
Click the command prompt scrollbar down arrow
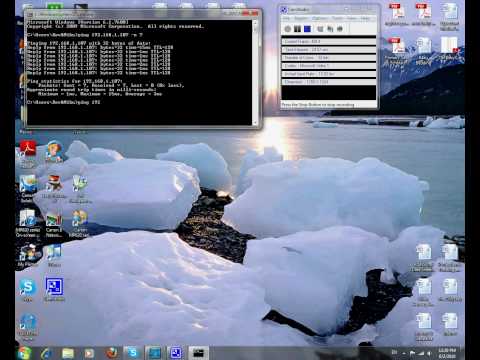tap(255, 123)
